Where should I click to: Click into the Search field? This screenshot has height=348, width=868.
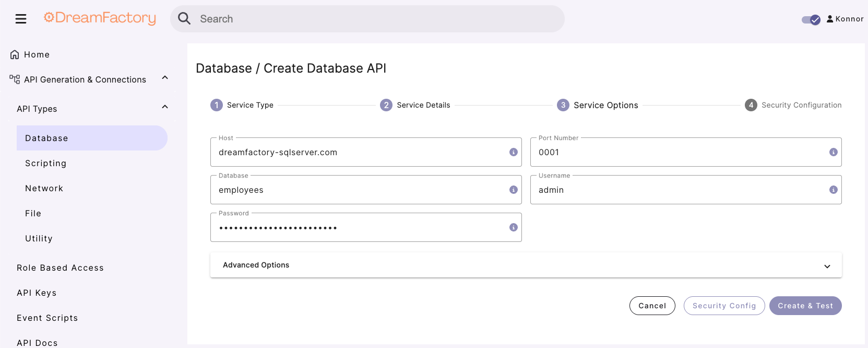[x=367, y=19]
